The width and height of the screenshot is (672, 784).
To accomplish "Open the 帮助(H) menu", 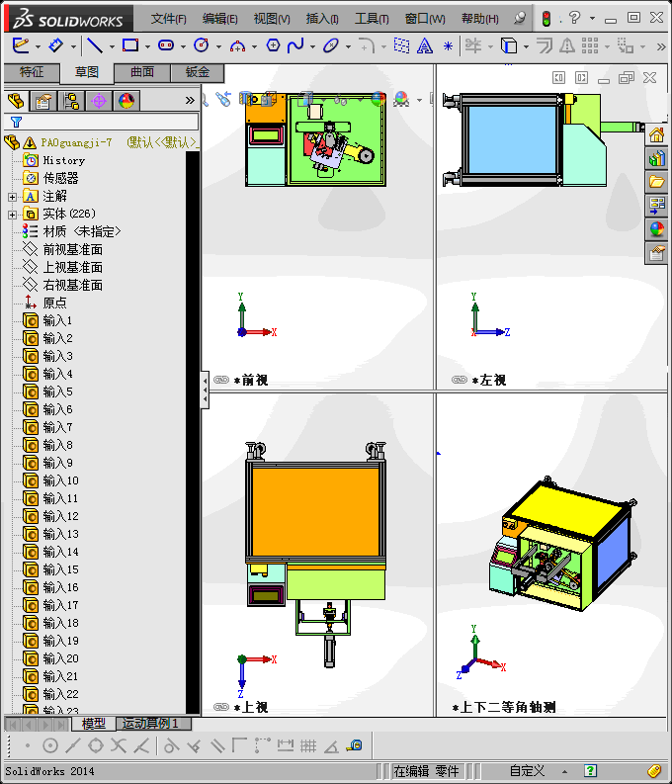I will [x=479, y=19].
